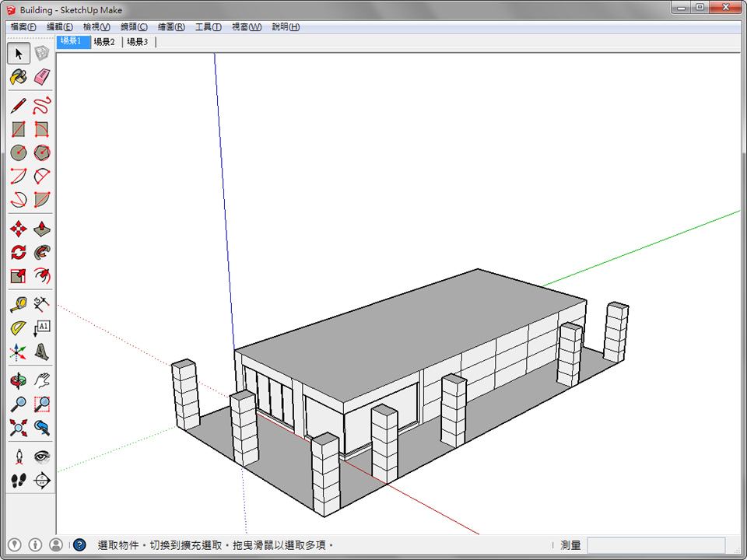Pick the Protractor tool
This screenshot has height=560, width=747.
coord(19,328)
